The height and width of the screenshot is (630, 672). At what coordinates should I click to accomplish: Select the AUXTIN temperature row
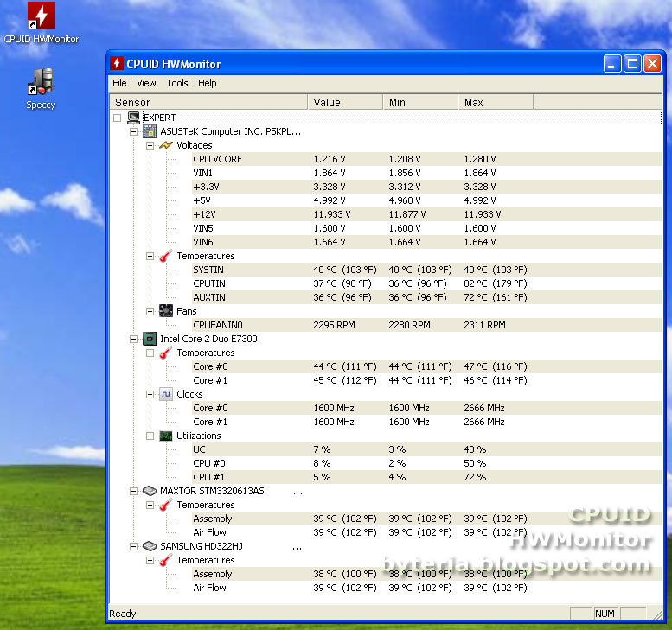coord(427,297)
